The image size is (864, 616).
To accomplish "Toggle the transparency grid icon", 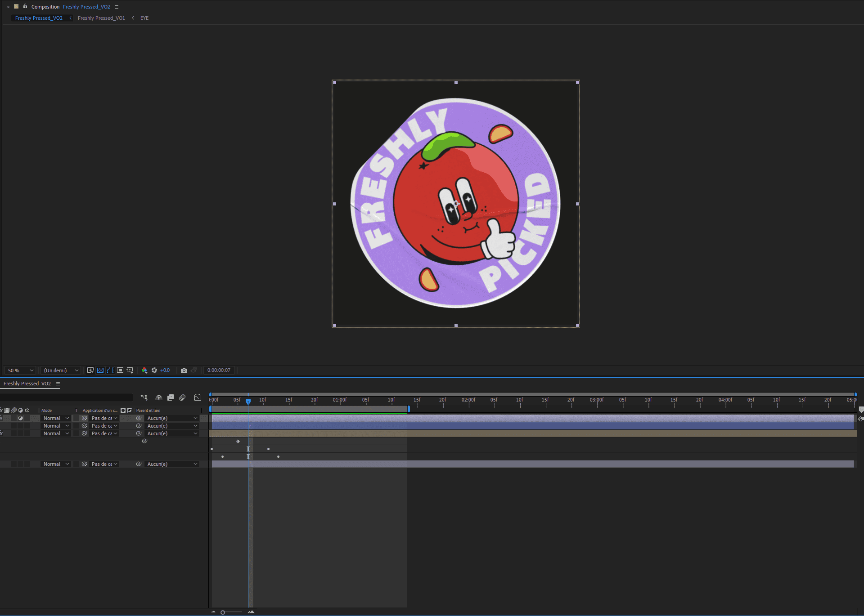I will click(x=100, y=370).
